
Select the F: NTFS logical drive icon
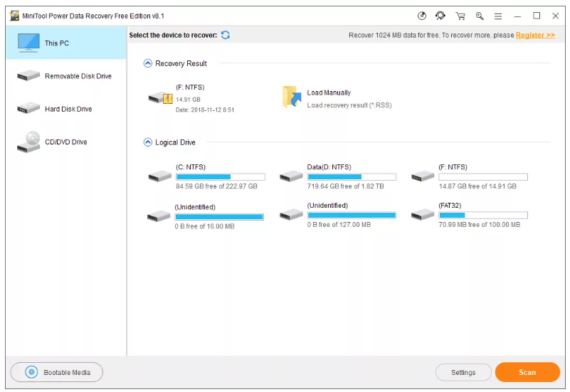423,176
